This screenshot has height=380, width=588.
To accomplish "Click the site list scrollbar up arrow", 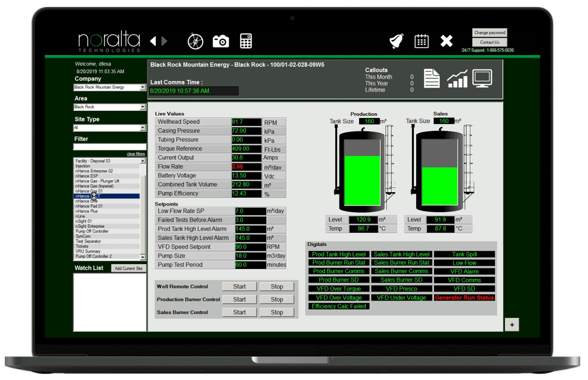I will (143, 161).
